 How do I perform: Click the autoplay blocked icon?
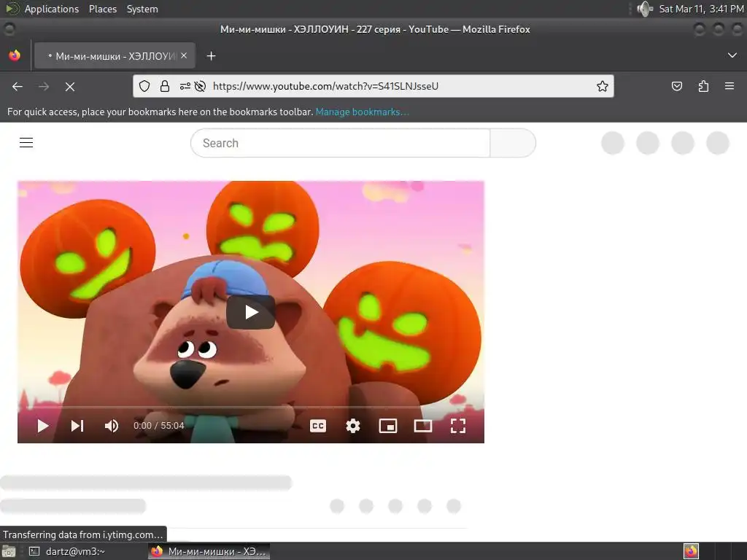click(x=200, y=86)
